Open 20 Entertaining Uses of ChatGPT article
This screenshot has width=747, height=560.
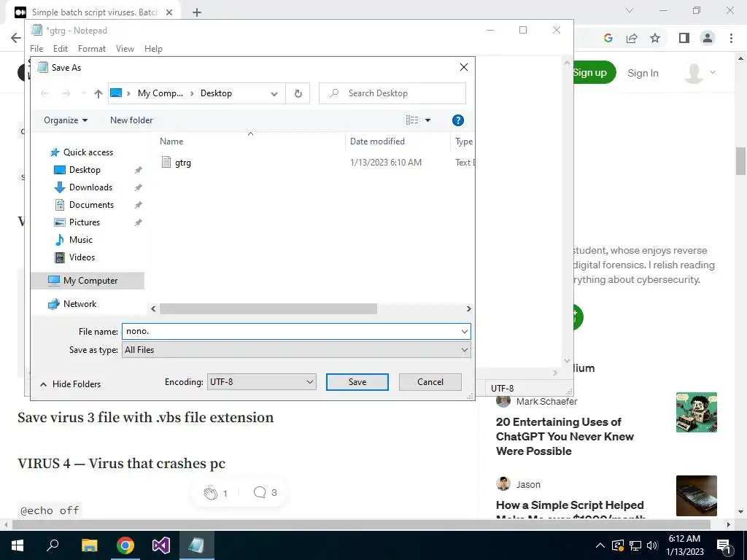click(565, 437)
